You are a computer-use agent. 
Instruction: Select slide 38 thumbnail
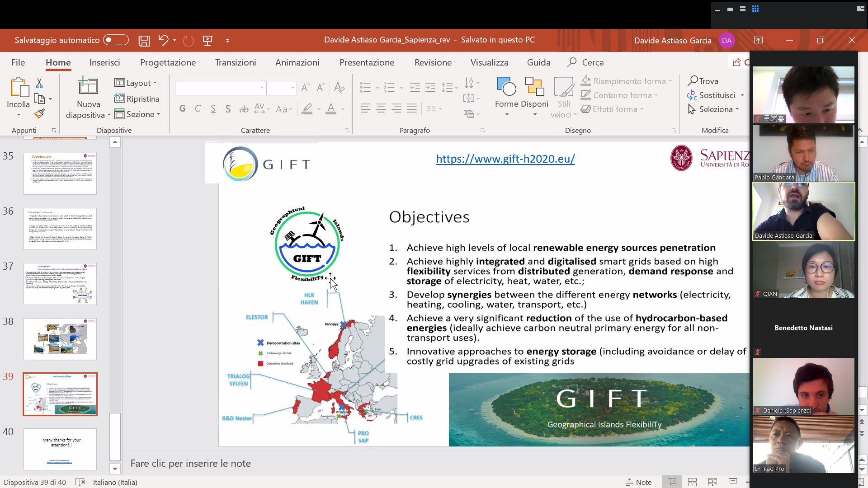coord(60,339)
